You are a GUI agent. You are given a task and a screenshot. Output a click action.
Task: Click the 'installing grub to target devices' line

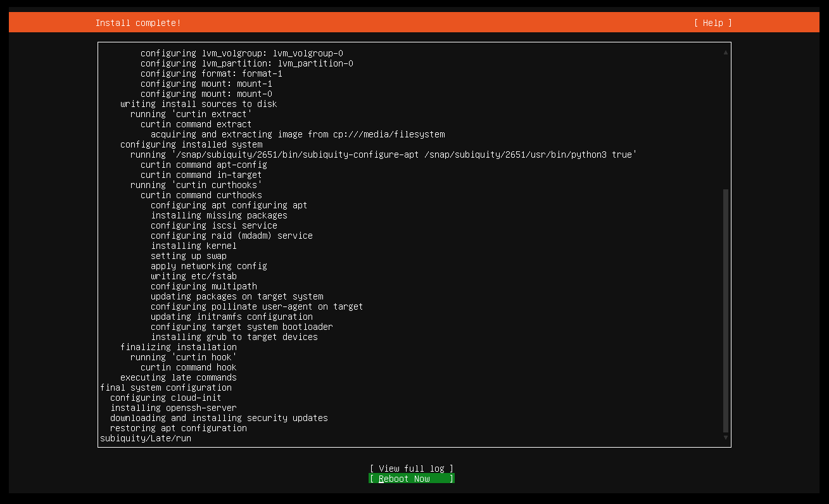click(x=234, y=336)
